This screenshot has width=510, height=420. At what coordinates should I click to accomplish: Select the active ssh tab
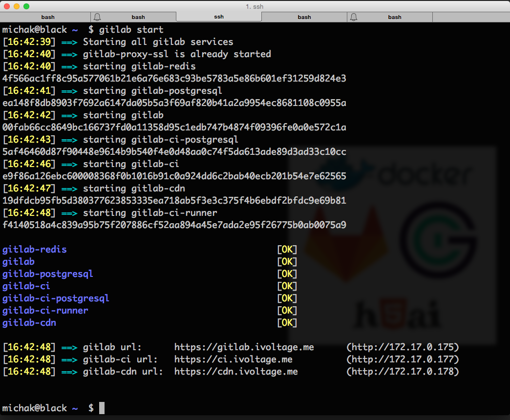(219, 17)
